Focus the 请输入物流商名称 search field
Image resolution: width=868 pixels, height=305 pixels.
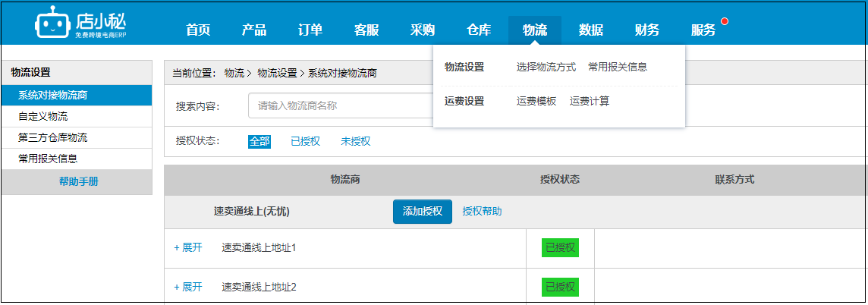pos(341,105)
